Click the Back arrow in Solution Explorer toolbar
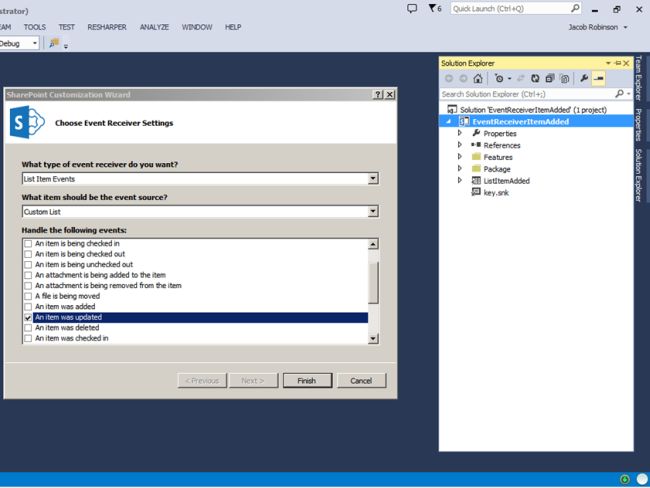This screenshot has width=650, height=488. point(449,78)
